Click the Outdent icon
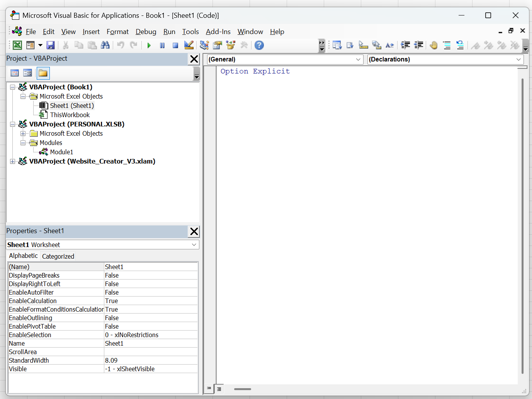 click(x=418, y=45)
